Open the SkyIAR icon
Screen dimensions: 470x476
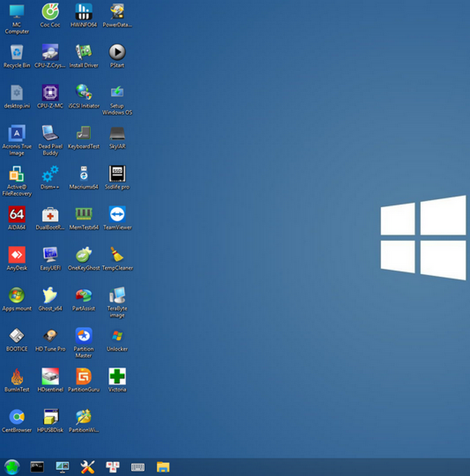[x=117, y=137]
